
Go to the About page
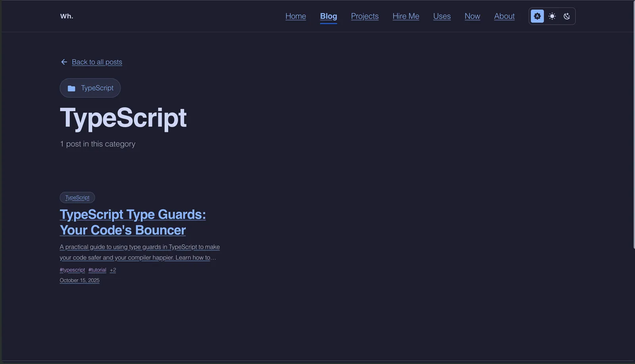click(504, 16)
